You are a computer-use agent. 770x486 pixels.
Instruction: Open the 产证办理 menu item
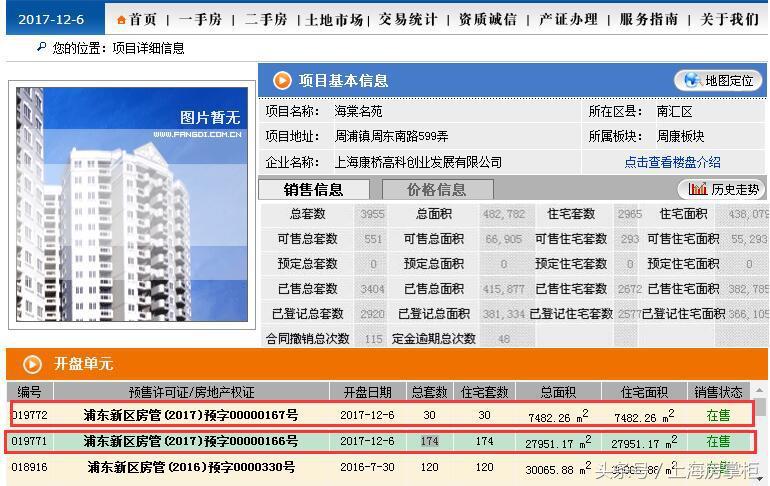tap(568, 20)
